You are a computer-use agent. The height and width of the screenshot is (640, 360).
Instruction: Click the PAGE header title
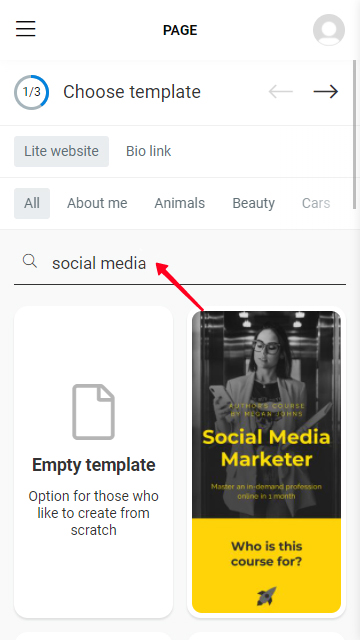coord(180,30)
